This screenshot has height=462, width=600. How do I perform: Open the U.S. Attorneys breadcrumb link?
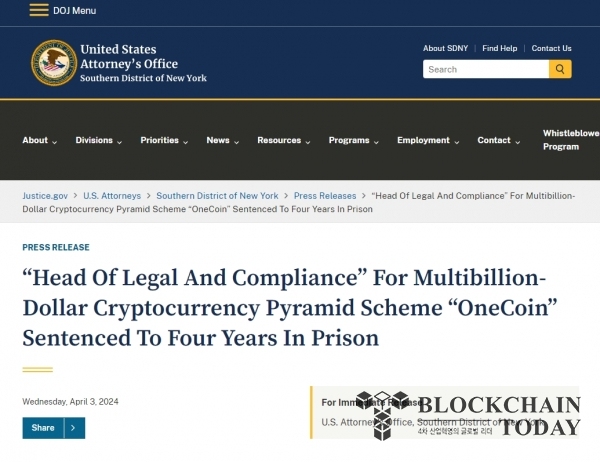click(x=112, y=196)
